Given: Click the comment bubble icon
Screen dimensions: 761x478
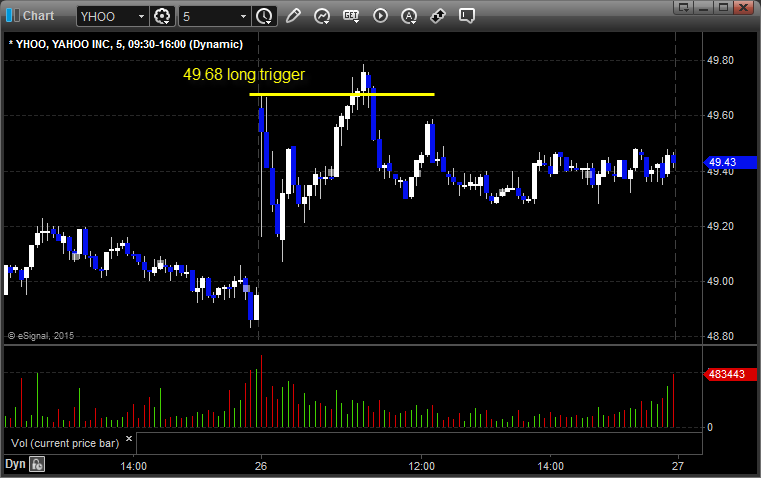Looking at the screenshot, I should pos(466,16).
